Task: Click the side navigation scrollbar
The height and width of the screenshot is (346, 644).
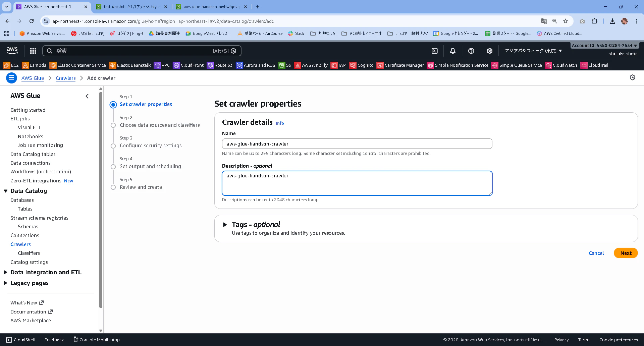Action: [101, 199]
